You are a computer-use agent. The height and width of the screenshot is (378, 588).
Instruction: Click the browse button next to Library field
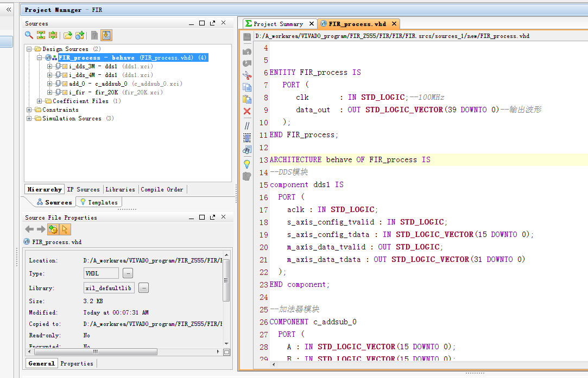pos(143,288)
